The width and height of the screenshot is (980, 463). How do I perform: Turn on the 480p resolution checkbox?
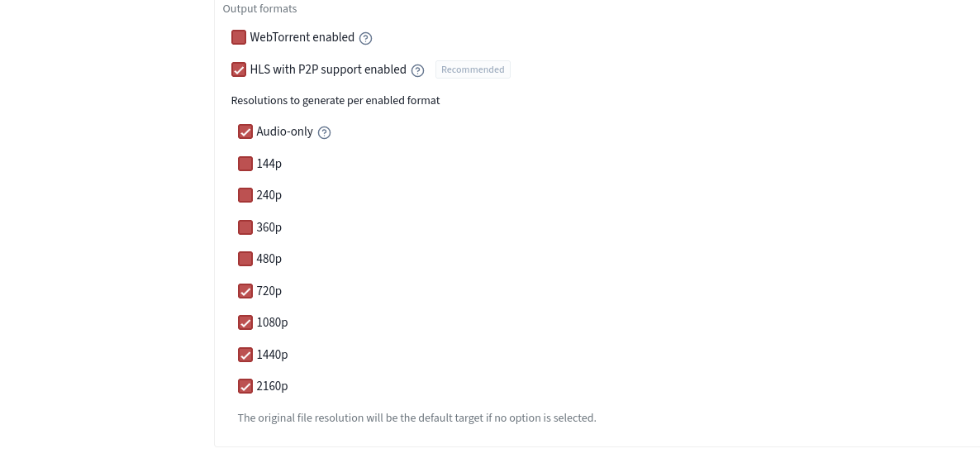[x=245, y=259]
